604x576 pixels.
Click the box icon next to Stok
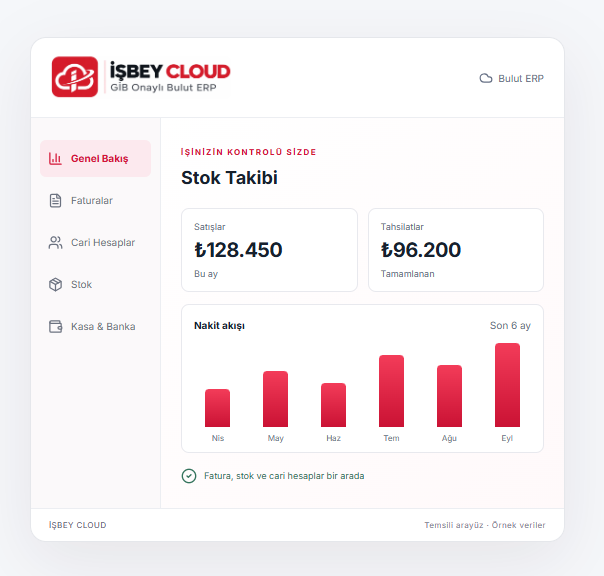55,284
